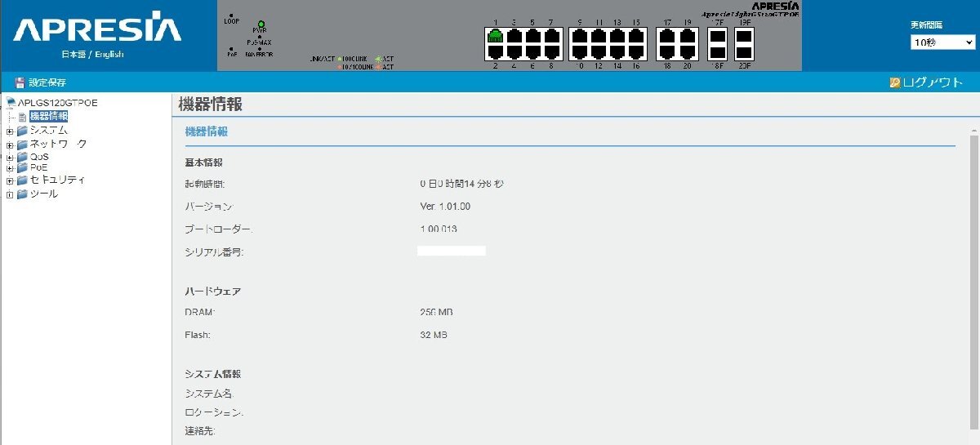Click the セキュリティ folder icon

pyautogui.click(x=22, y=180)
